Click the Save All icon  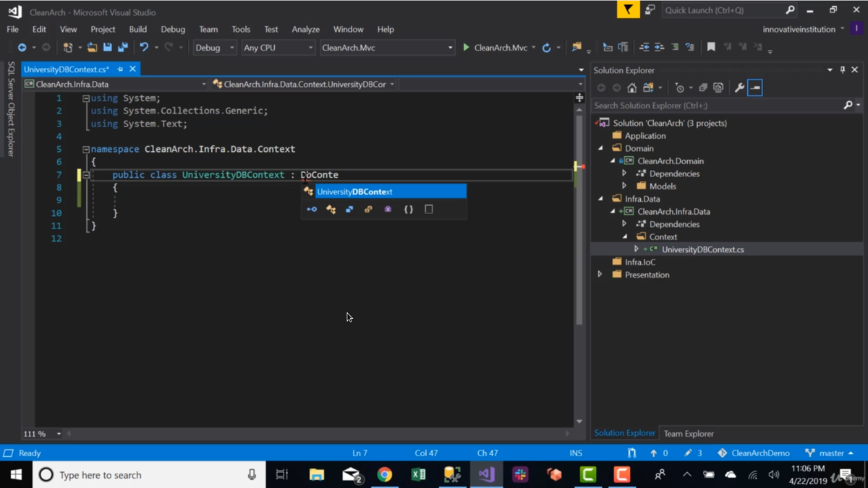(x=123, y=48)
